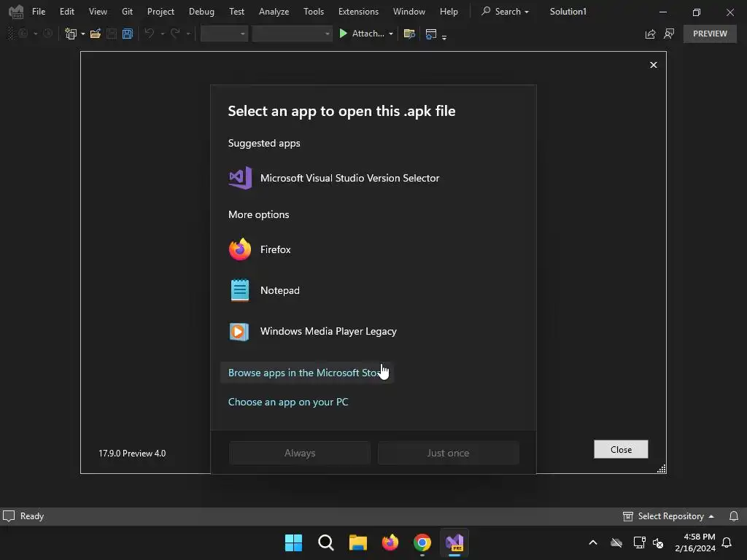Open the Solution Platforms combo box
Screen dimensions: 747x560
click(292, 34)
